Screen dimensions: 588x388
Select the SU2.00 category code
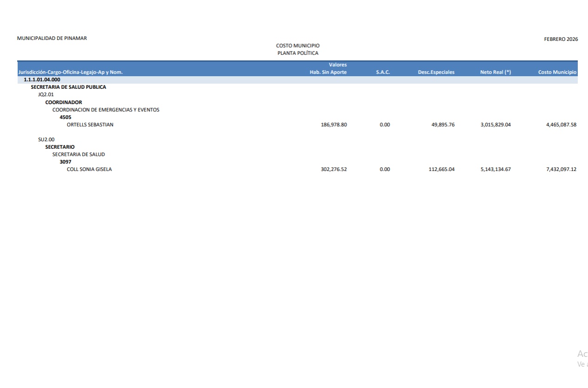[x=46, y=139]
